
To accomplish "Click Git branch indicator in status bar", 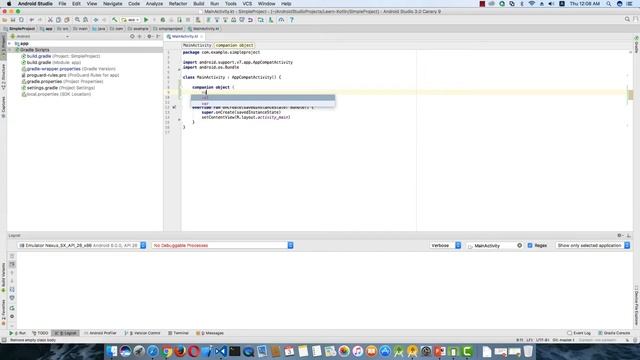I will (563, 340).
